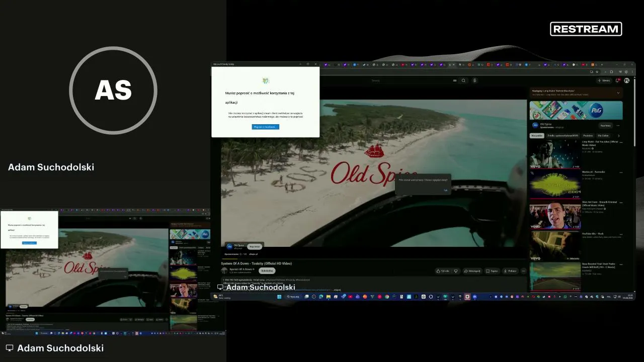Screen dimensions: 644x362
Task: Open the Limp Bizkit 'Eat You Alive' video thumbnail
Action: click(555, 154)
